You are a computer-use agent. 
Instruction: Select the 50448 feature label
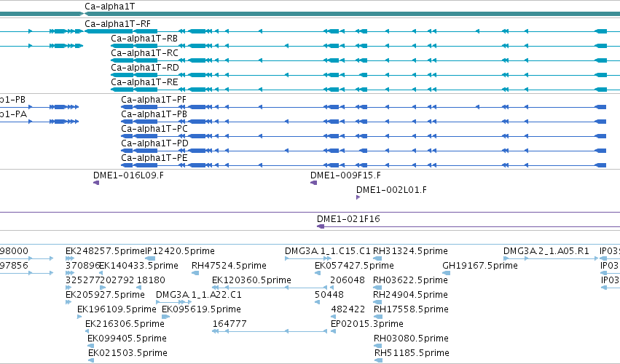tap(329, 296)
